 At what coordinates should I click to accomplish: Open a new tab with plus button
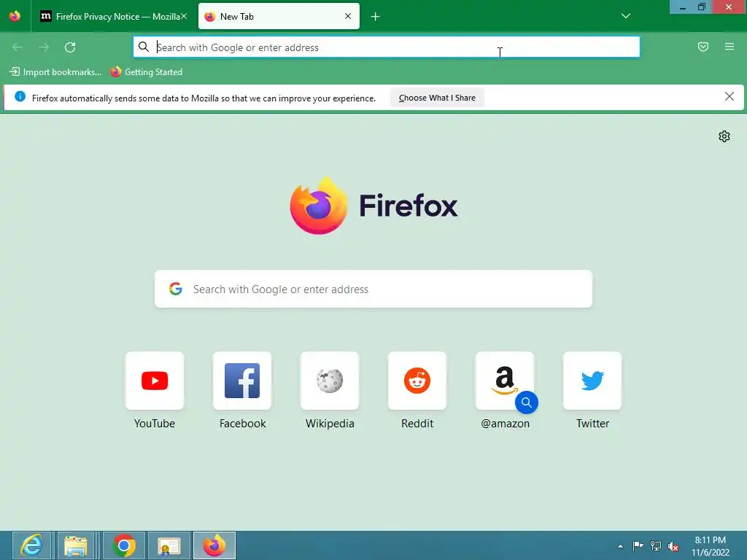[x=376, y=17]
